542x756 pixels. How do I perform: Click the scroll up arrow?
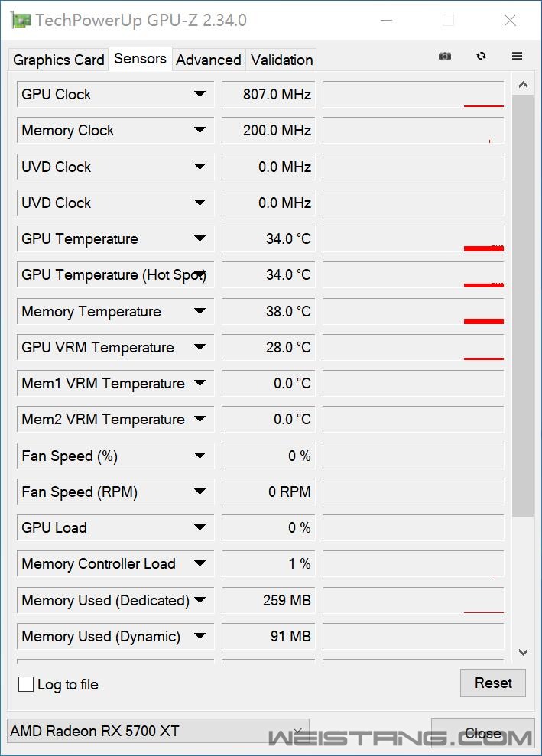(523, 85)
